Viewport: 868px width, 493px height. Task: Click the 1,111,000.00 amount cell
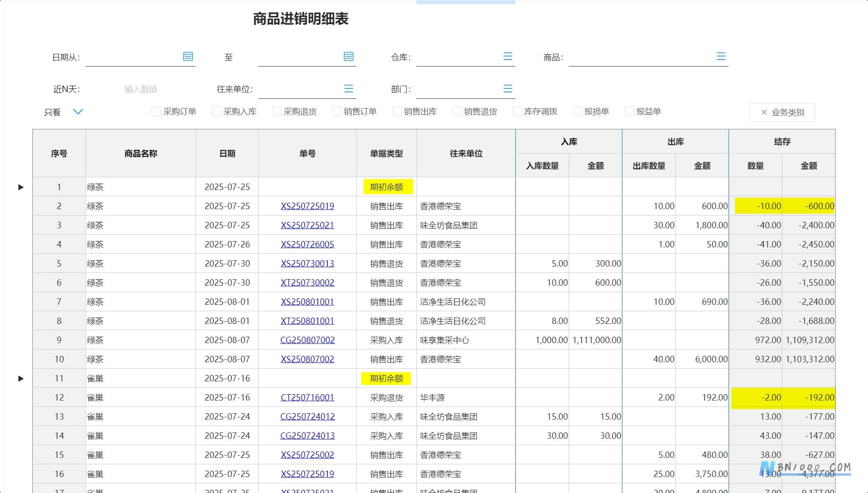tap(596, 340)
